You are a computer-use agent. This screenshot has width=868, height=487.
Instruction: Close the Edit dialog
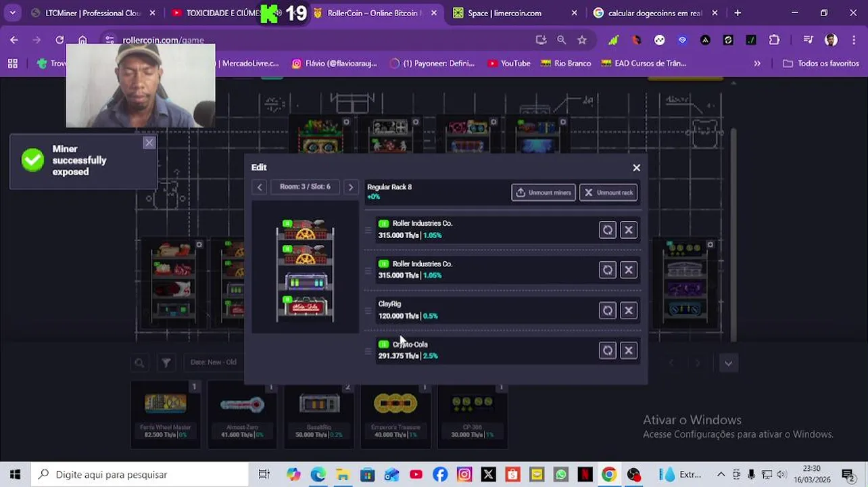click(x=636, y=168)
